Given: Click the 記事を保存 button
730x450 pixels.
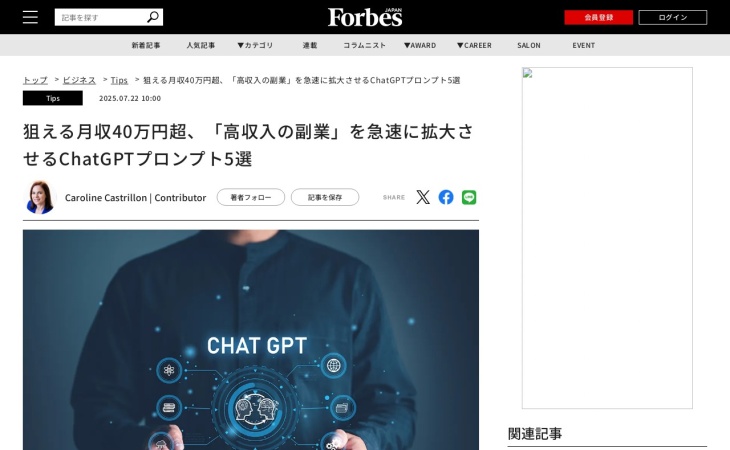Looking at the screenshot, I should click(325, 197).
